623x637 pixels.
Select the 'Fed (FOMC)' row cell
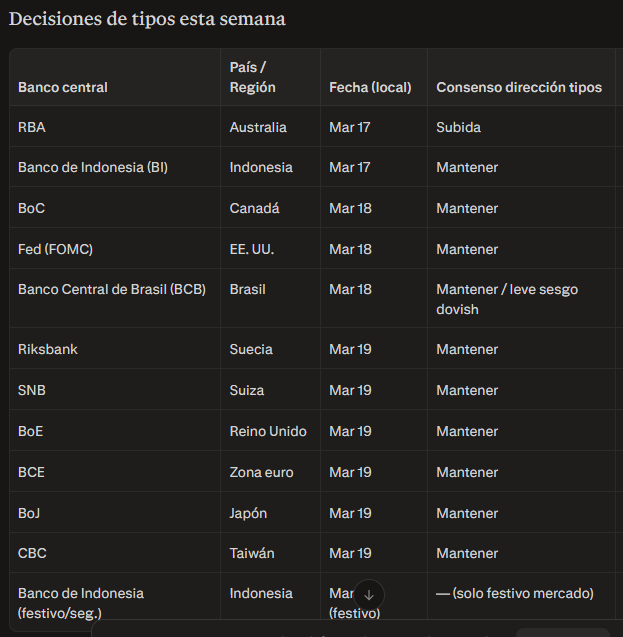[x=55, y=249]
